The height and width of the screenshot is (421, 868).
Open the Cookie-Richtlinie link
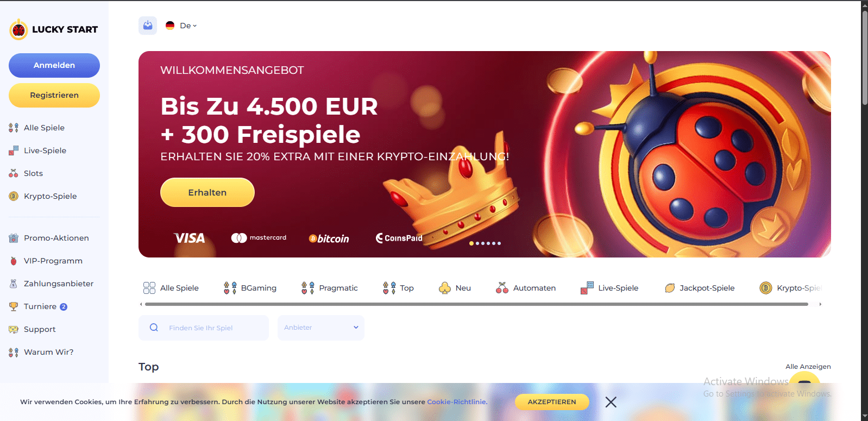pyautogui.click(x=457, y=402)
